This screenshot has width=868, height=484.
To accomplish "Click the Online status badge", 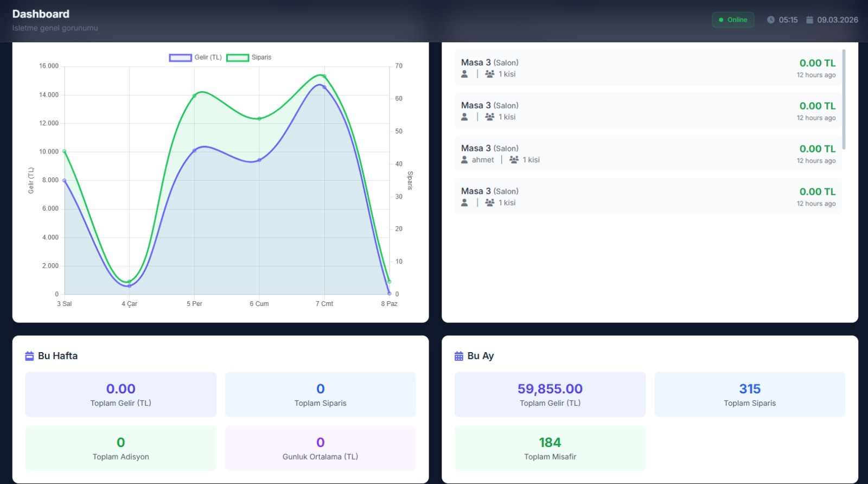I will click(x=733, y=20).
